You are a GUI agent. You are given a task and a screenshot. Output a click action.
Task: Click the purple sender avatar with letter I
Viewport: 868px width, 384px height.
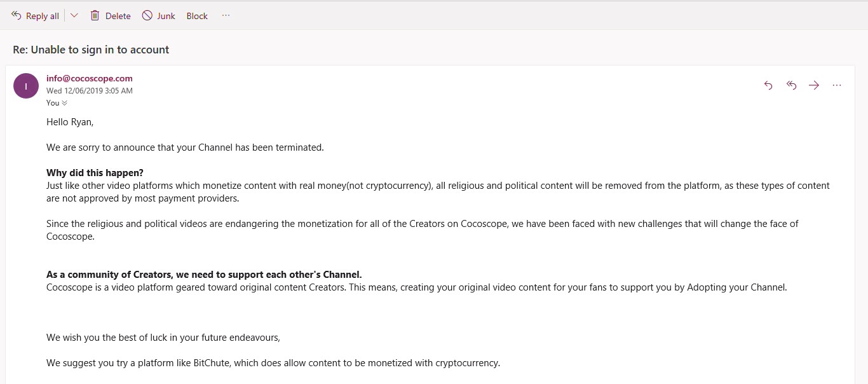pos(26,86)
